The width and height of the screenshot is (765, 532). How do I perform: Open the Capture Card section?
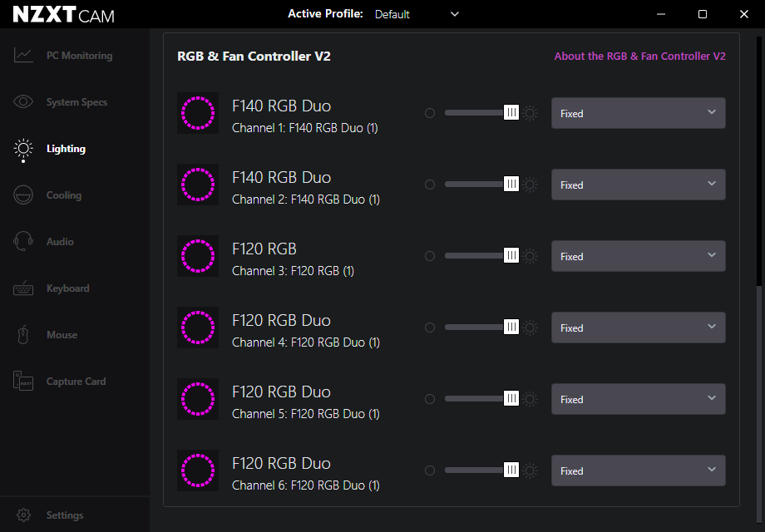[74, 381]
